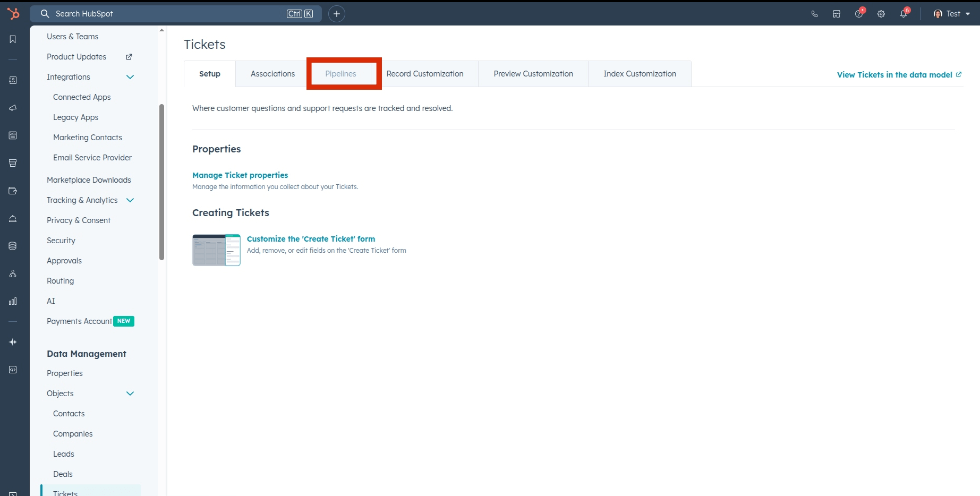The height and width of the screenshot is (496, 980).
Task: Click the AI sparkle icon in the sidebar
Action: pos(12,342)
